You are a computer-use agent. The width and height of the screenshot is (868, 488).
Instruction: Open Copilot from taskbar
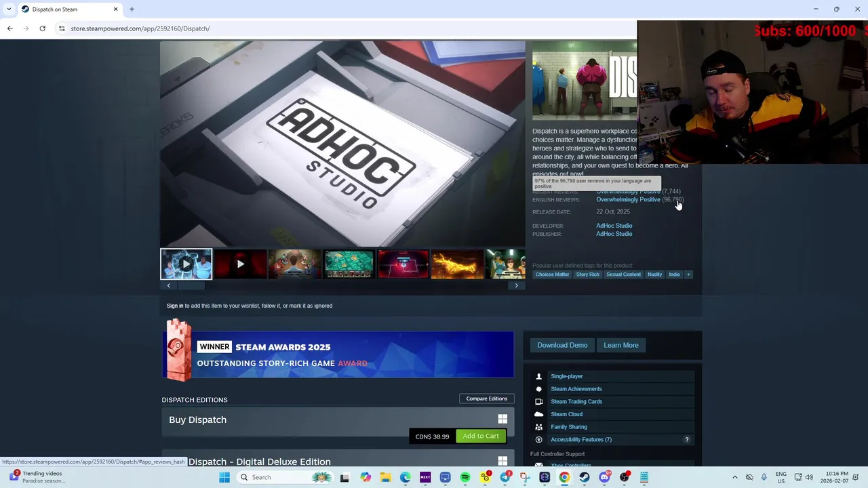tap(366, 477)
